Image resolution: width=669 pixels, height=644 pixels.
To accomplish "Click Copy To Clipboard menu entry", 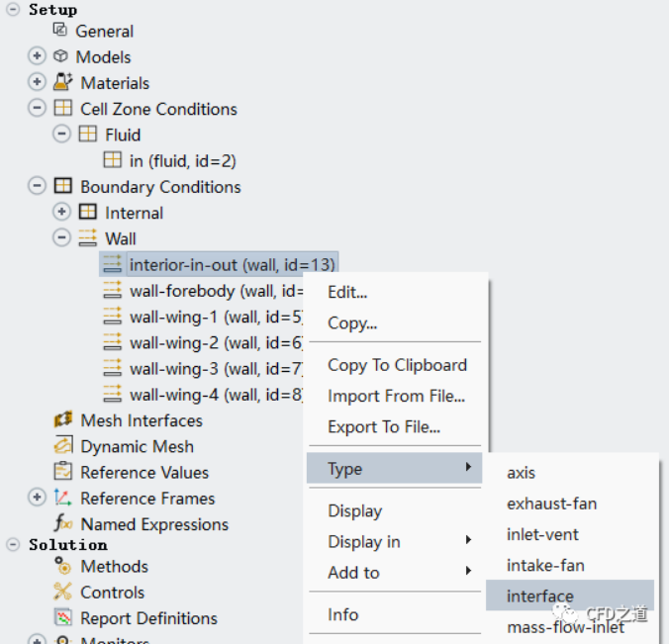I will [x=397, y=365].
